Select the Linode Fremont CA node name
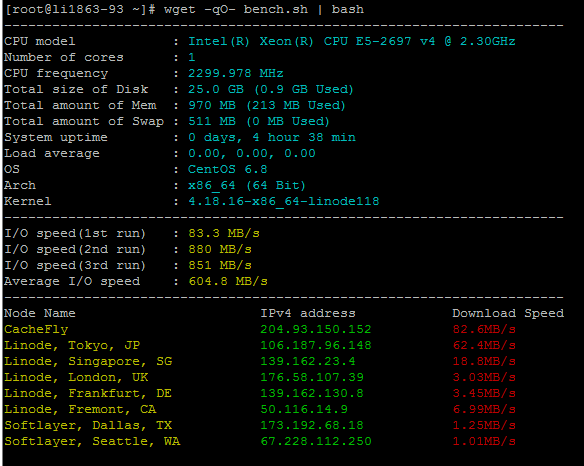Screen dimensions: 584x466 tap(80, 409)
